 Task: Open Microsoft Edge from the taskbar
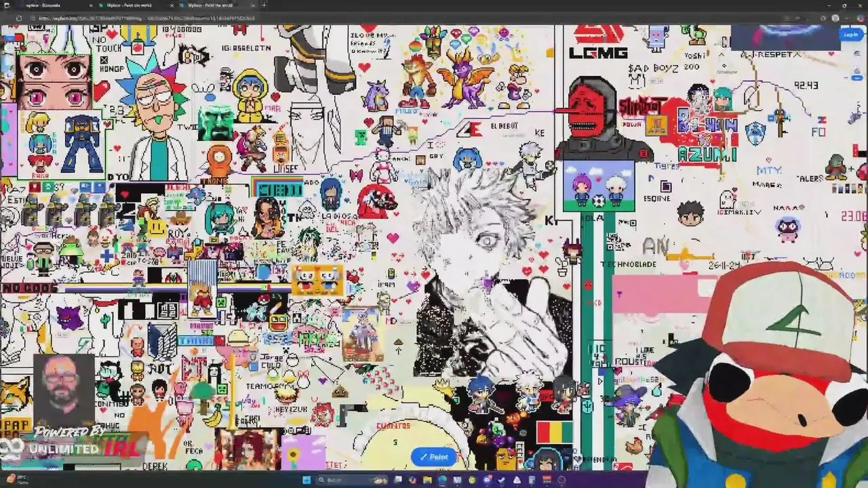tap(442, 480)
